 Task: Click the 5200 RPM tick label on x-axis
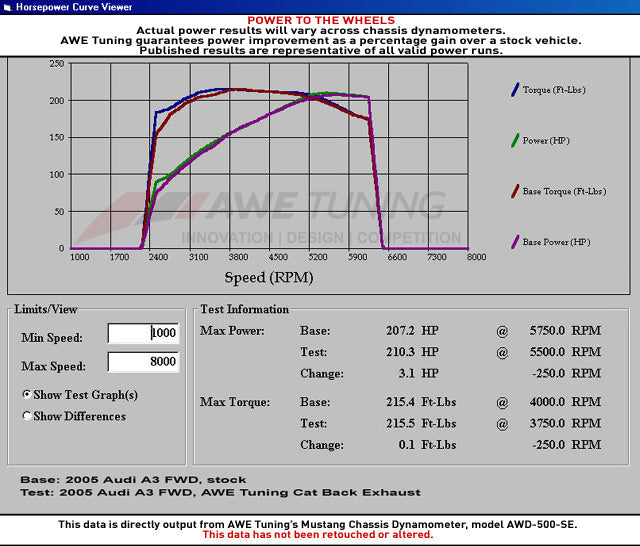click(x=318, y=257)
